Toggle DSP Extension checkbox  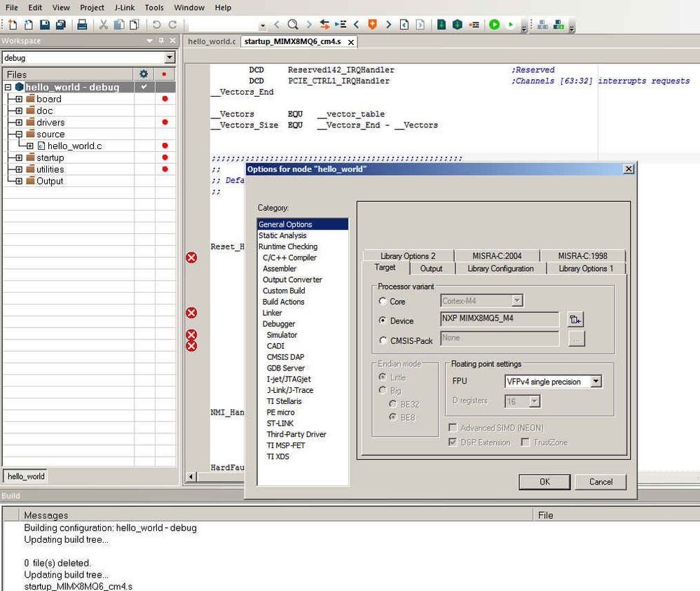(x=453, y=442)
